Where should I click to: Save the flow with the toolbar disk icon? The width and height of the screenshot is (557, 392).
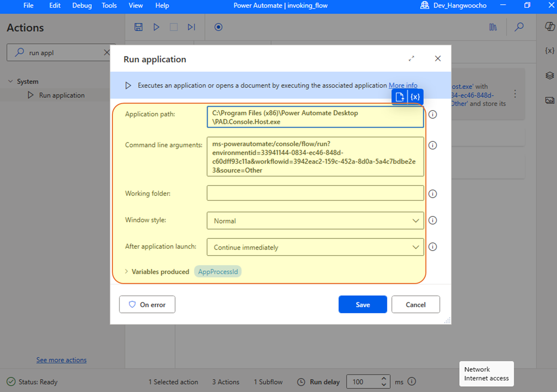point(138,27)
